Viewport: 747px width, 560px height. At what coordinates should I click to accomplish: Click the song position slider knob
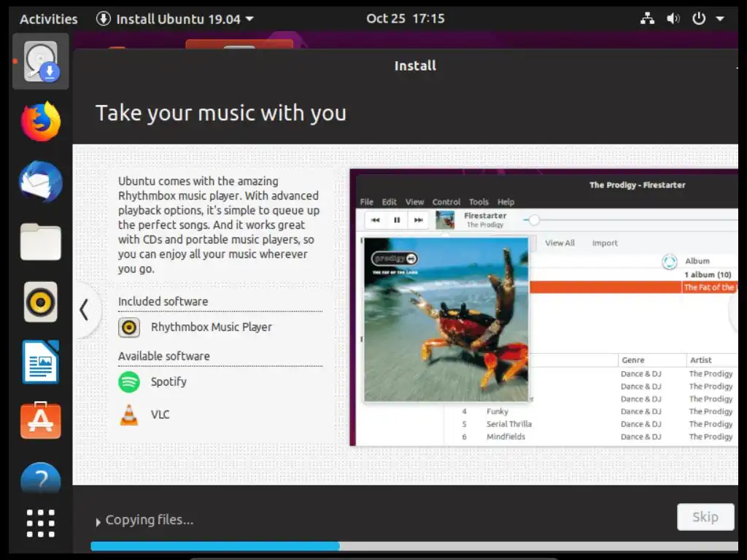pyautogui.click(x=534, y=220)
